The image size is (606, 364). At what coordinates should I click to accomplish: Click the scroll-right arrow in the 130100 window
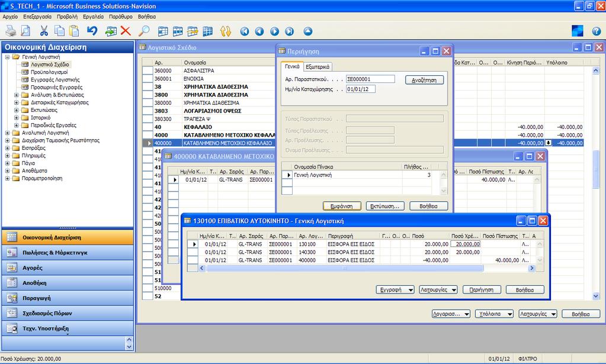pos(532,268)
